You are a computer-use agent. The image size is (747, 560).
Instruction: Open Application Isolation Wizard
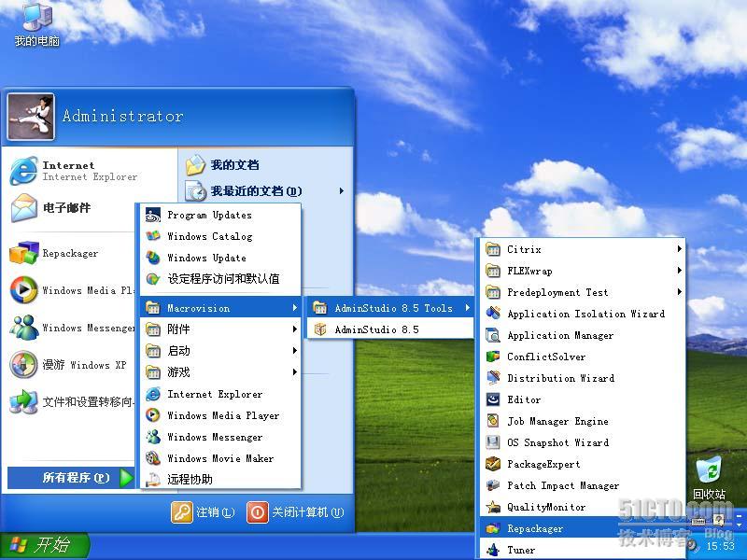(585, 314)
